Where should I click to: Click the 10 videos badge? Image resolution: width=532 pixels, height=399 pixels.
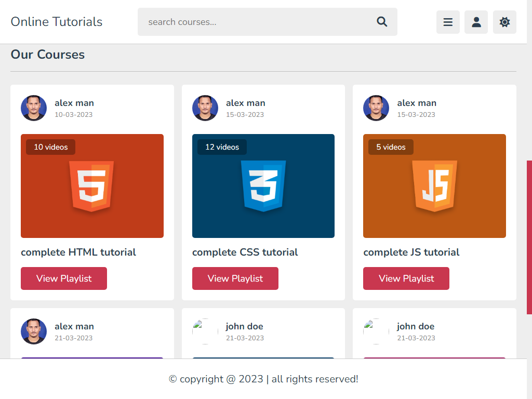50,147
